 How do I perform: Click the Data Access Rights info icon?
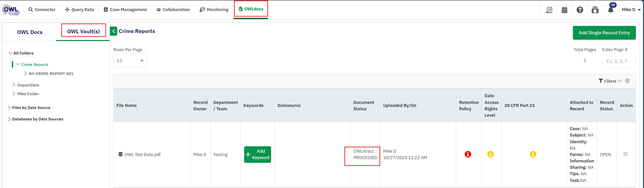491,154
